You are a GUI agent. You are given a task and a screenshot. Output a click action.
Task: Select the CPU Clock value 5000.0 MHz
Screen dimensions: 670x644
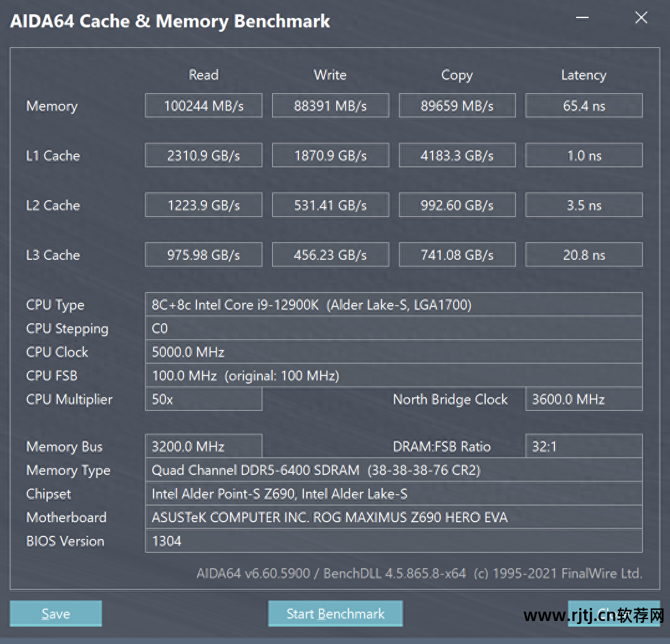tap(394, 352)
